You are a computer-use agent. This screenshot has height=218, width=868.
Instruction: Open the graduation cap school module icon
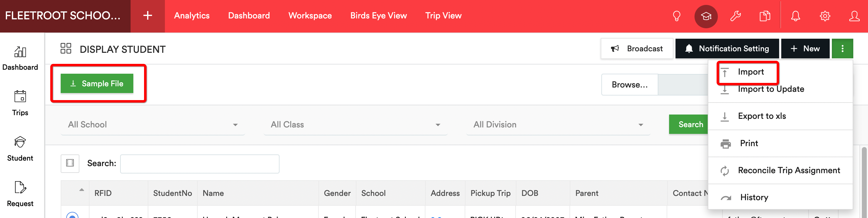[x=706, y=16]
